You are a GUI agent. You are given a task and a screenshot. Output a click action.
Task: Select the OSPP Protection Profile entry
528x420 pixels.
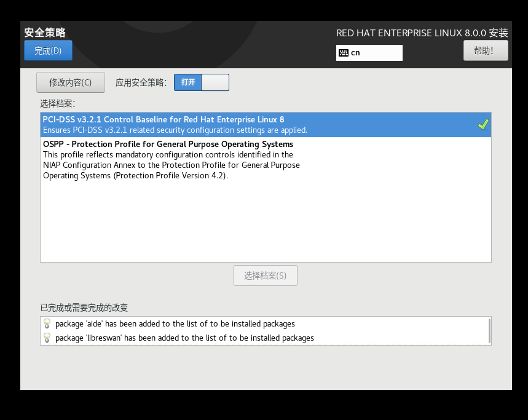pos(168,145)
